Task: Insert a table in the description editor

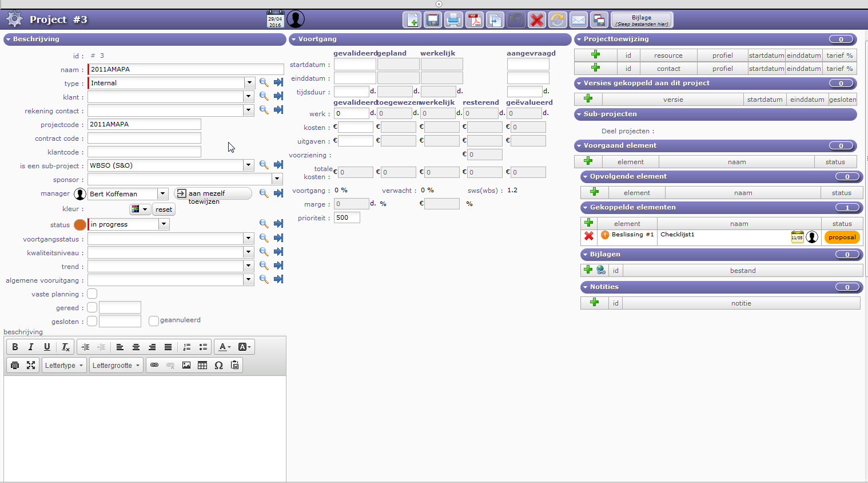Action: coord(202,365)
